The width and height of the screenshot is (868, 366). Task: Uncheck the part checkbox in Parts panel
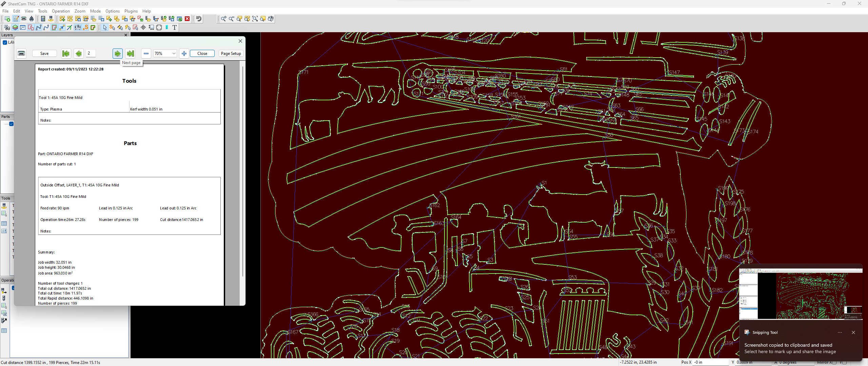coord(12,124)
